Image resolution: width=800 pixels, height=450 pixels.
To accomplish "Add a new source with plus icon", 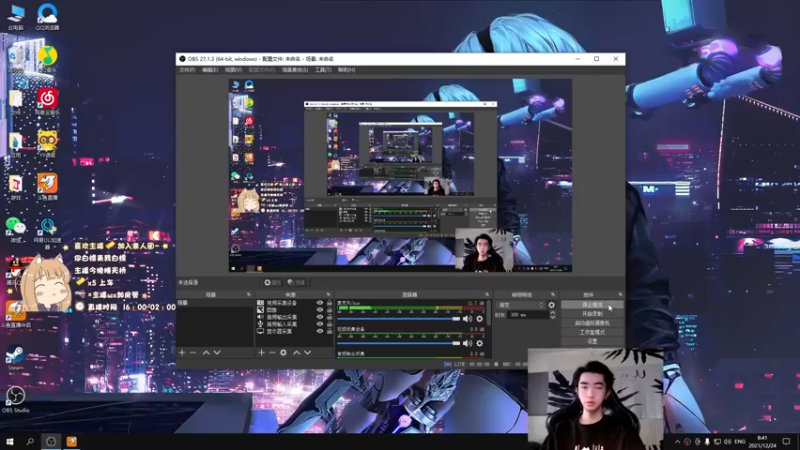I will (x=261, y=353).
